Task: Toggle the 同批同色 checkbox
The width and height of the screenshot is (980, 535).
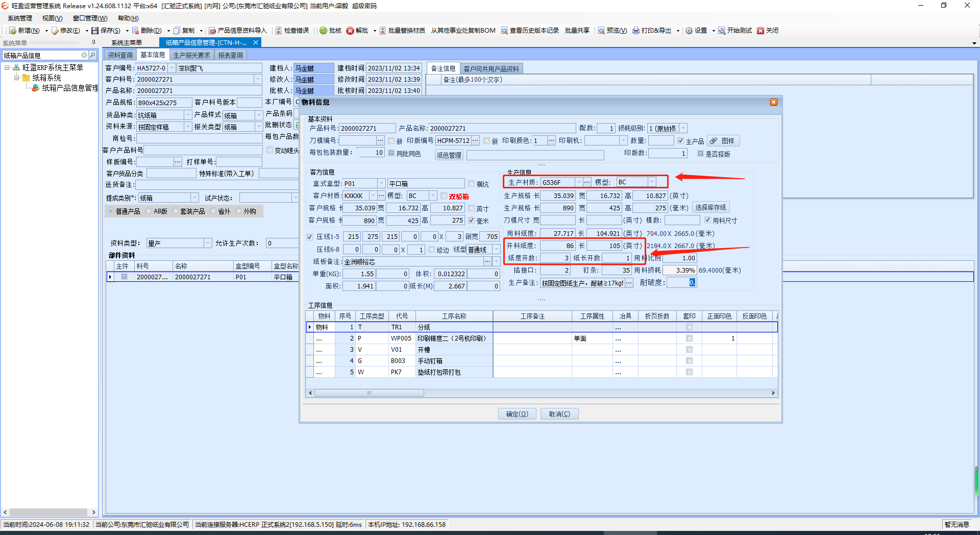Action: pos(391,153)
